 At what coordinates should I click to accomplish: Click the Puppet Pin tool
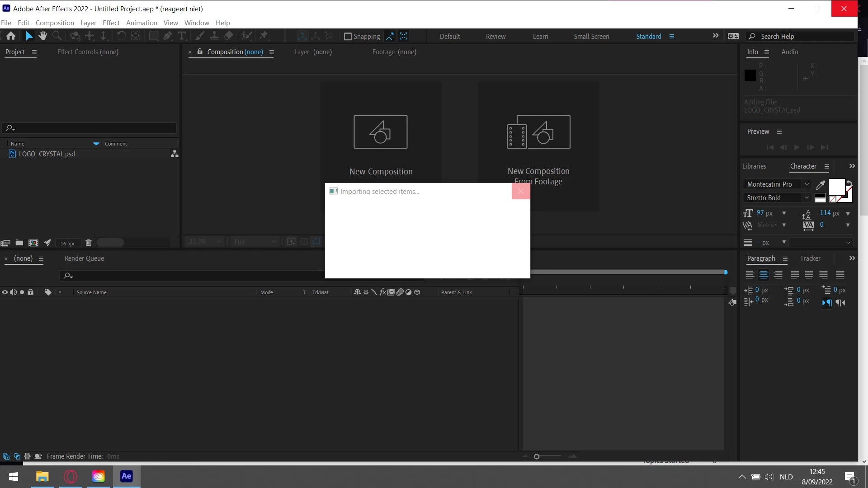coord(264,36)
